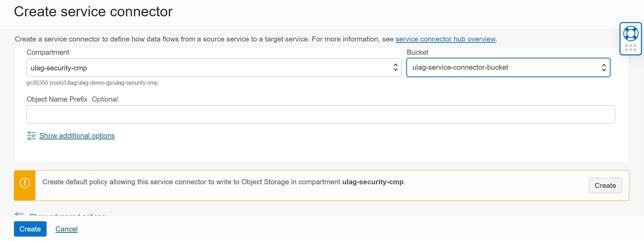Open the service connector hub overview link
The height and width of the screenshot is (241, 644).
(445, 39)
